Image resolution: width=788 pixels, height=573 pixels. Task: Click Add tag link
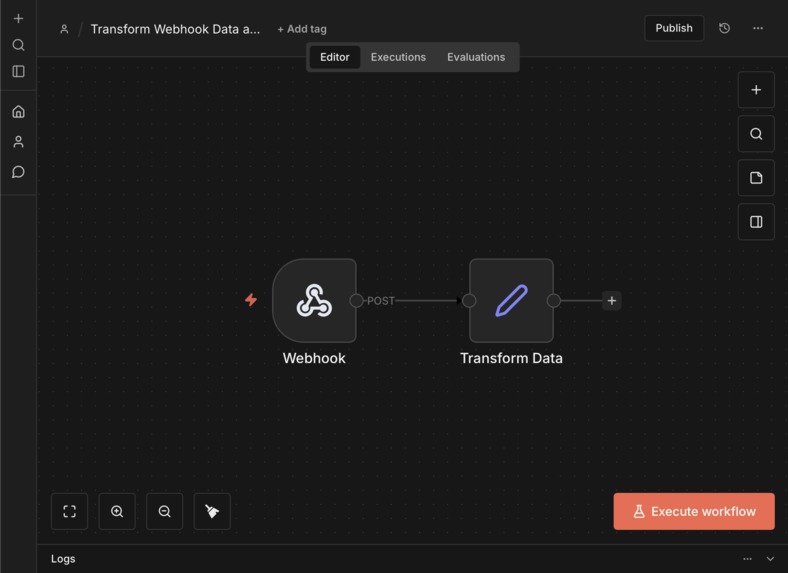[x=302, y=29]
